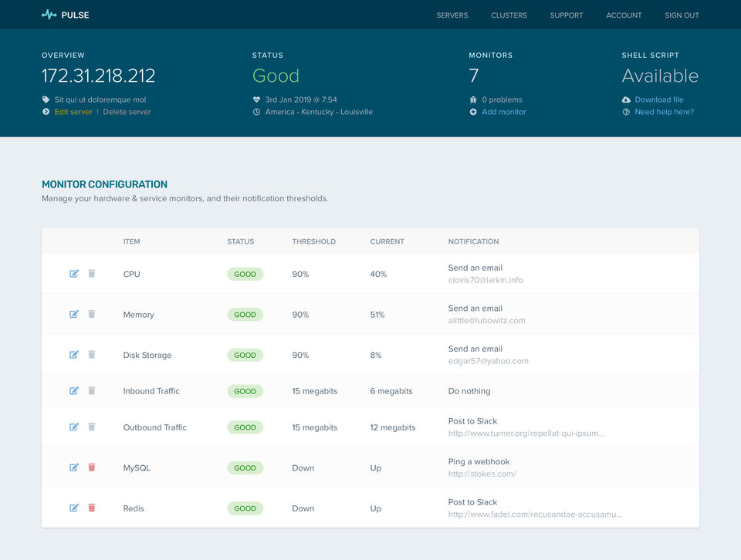741x560 pixels.
Task: Click the THRESHOLD column header
Action: click(x=314, y=241)
